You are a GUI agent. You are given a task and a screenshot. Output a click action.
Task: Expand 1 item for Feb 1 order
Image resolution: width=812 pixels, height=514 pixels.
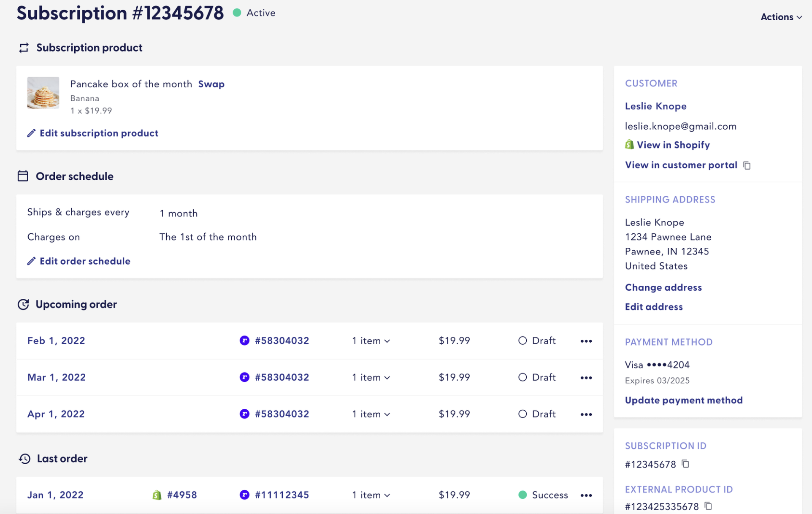click(x=371, y=341)
